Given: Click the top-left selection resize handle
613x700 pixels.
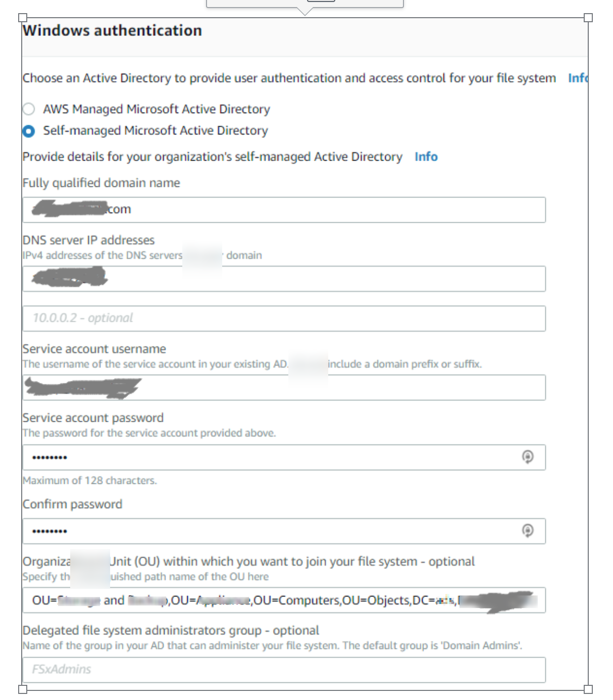Looking at the screenshot, I should (x=22, y=18).
